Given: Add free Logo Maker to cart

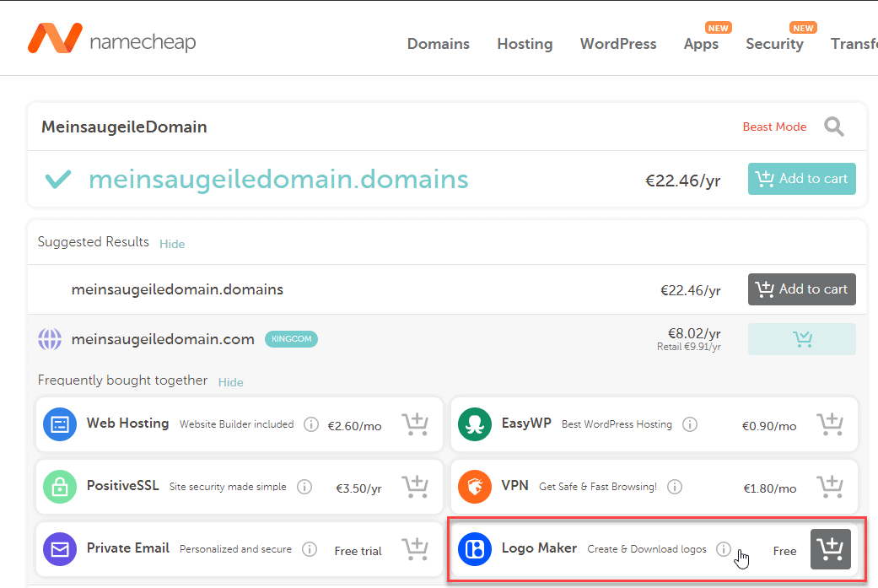Looking at the screenshot, I should click(x=831, y=549).
